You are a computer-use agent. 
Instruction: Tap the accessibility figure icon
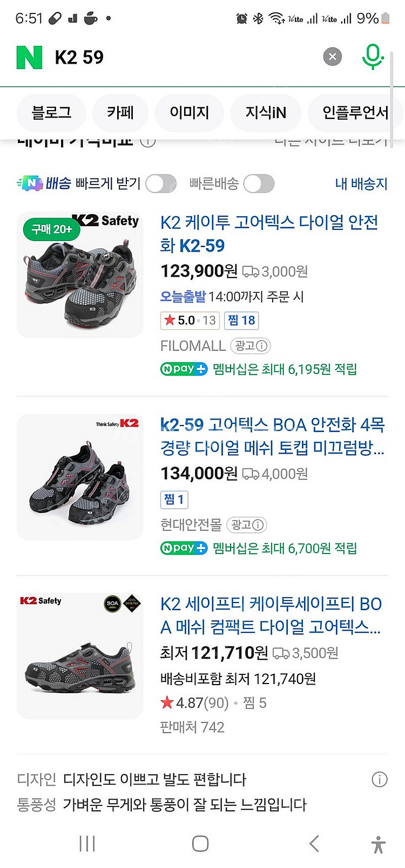379,844
